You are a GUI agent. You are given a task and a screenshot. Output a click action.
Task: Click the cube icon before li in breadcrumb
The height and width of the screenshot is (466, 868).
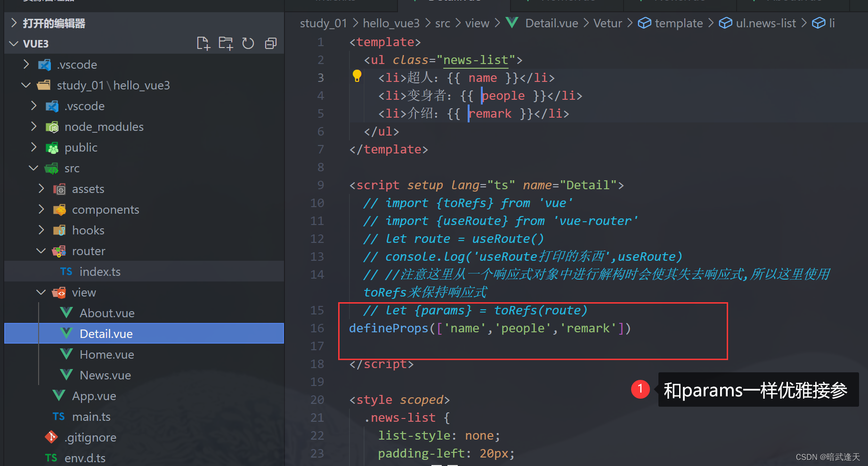[819, 23]
